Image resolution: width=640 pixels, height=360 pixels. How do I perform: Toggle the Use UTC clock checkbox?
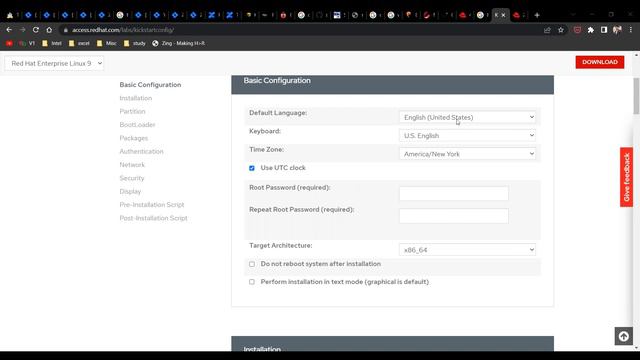[x=252, y=168]
